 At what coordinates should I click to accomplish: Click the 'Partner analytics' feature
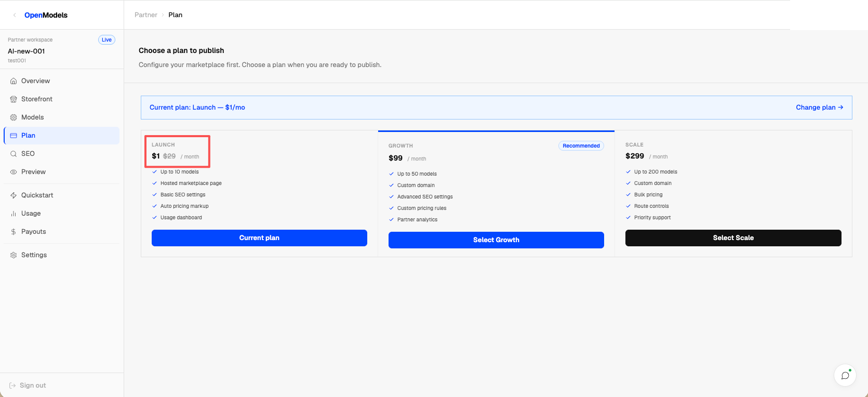coord(418,220)
